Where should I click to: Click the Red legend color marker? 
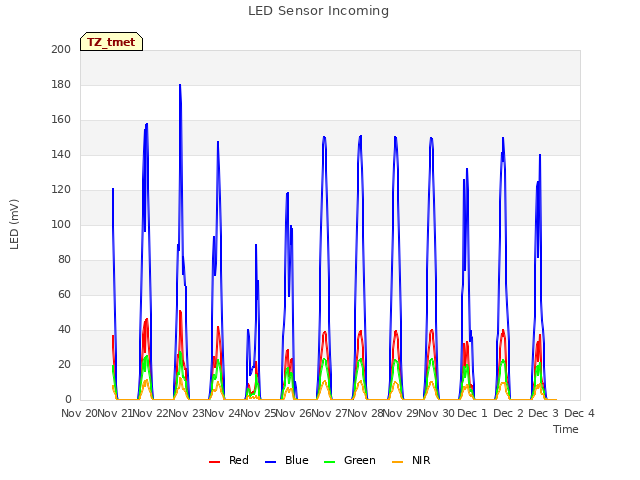pos(214,462)
